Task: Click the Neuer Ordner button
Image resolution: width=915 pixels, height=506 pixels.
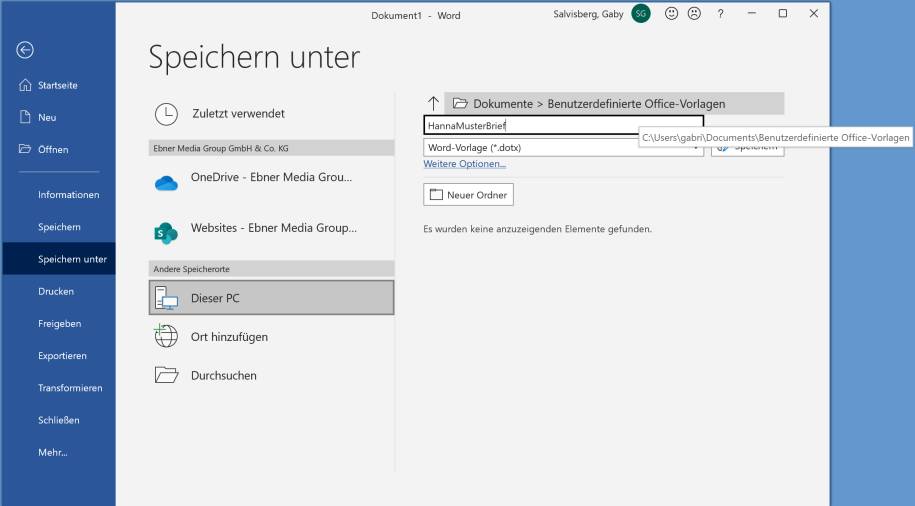Action: coord(468,194)
